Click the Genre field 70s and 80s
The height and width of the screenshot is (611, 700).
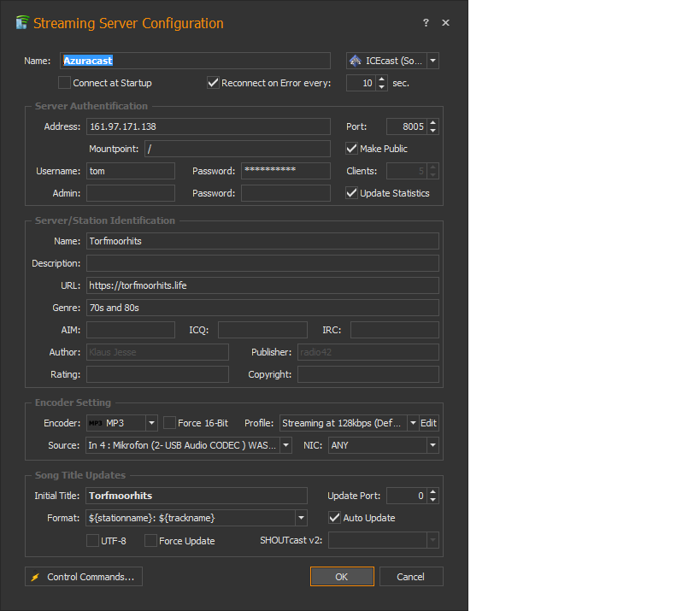coord(262,308)
